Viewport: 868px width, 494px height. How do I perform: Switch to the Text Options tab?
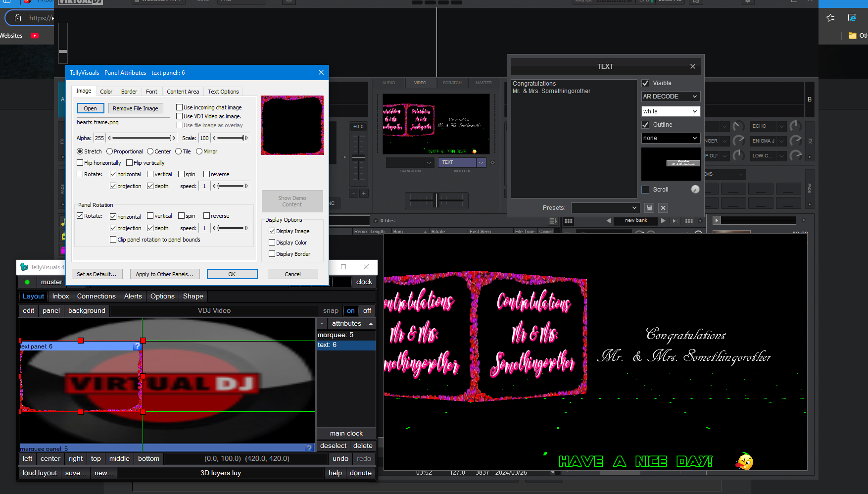click(223, 92)
